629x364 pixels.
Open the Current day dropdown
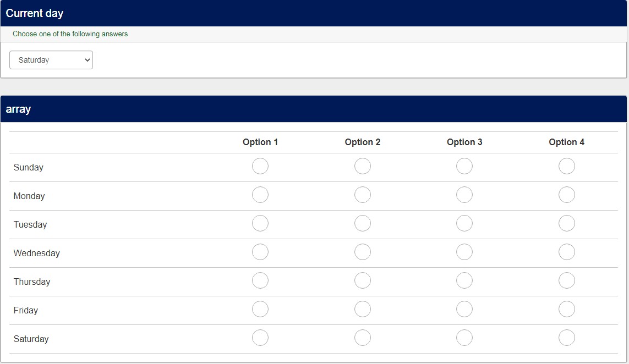51,60
